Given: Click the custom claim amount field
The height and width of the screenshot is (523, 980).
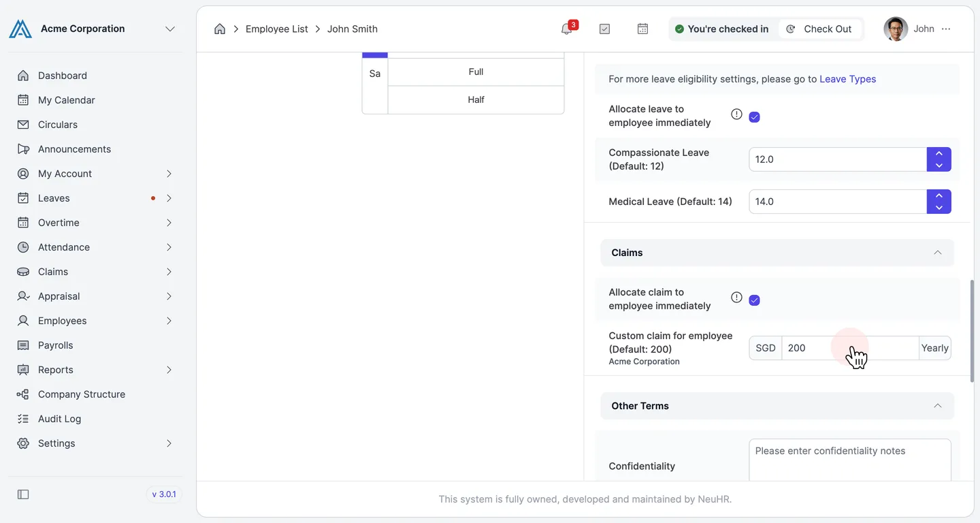Looking at the screenshot, I should click(850, 348).
